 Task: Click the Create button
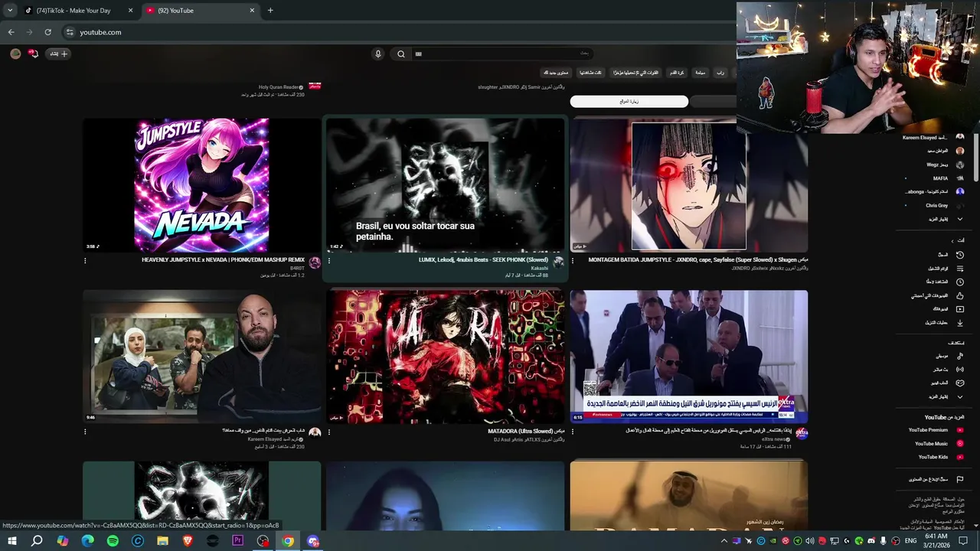click(59, 54)
